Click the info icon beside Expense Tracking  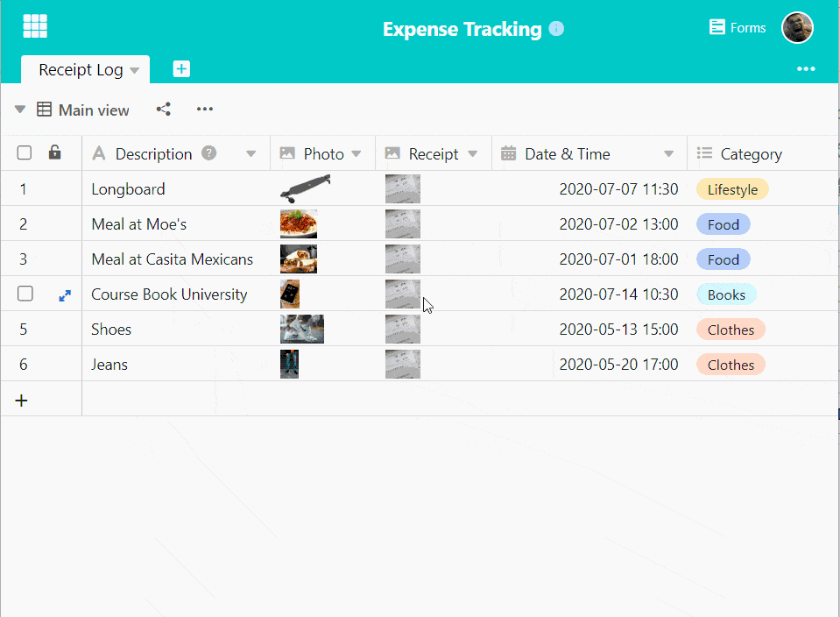click(x=556, y=29)
